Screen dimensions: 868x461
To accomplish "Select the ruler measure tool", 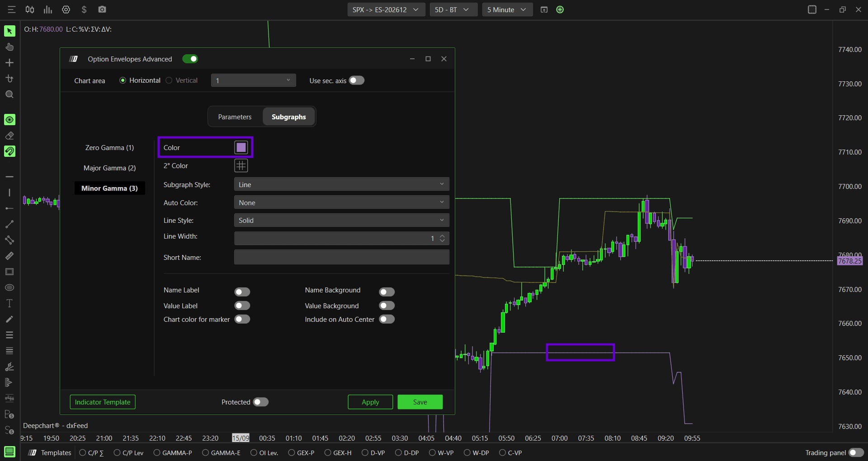I will pos(9,256).
